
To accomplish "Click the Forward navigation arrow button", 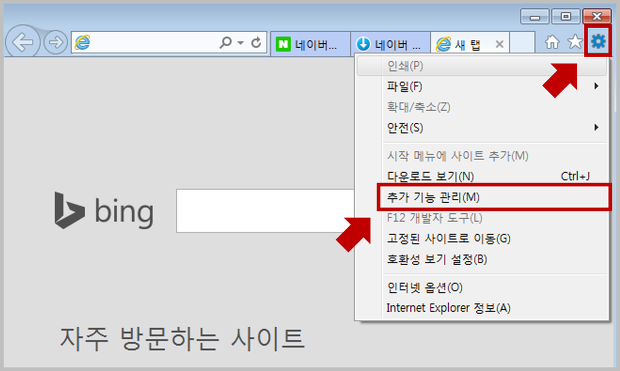I will point(55,42).
